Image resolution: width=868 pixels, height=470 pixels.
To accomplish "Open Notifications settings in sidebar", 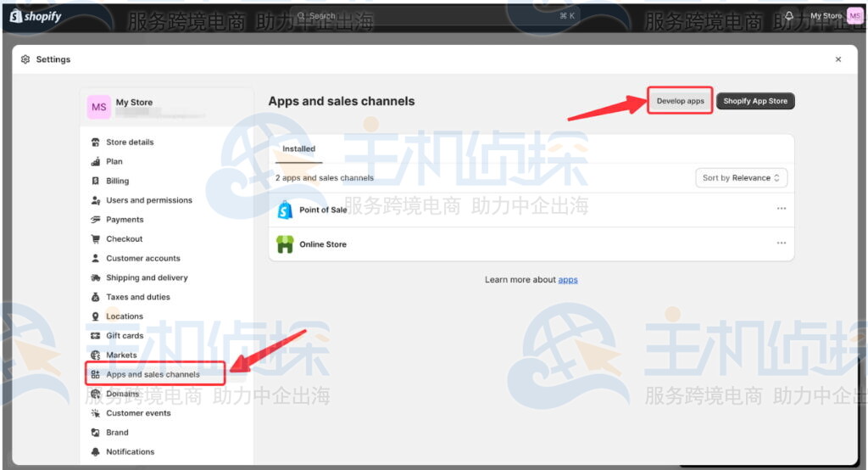I will 130,451.
